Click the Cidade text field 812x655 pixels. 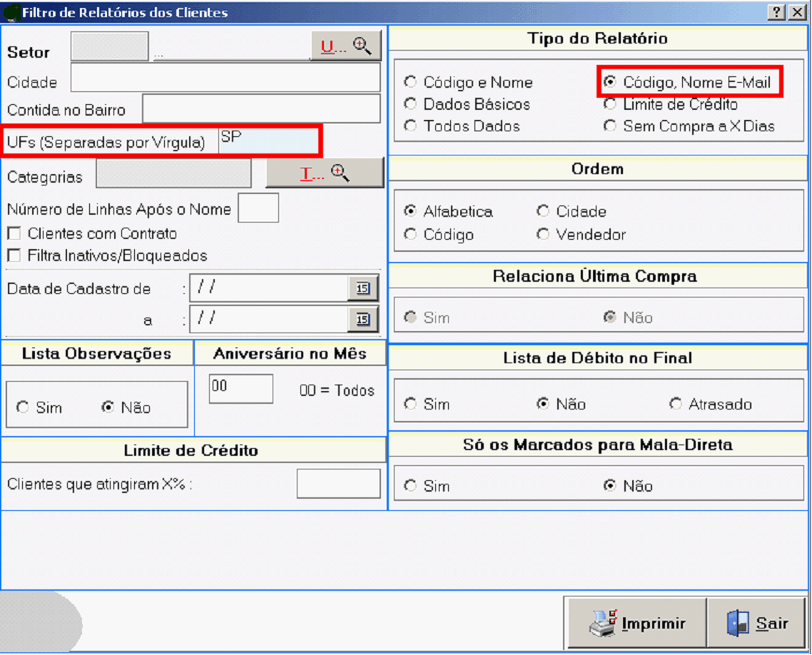[x=225, y=78]
